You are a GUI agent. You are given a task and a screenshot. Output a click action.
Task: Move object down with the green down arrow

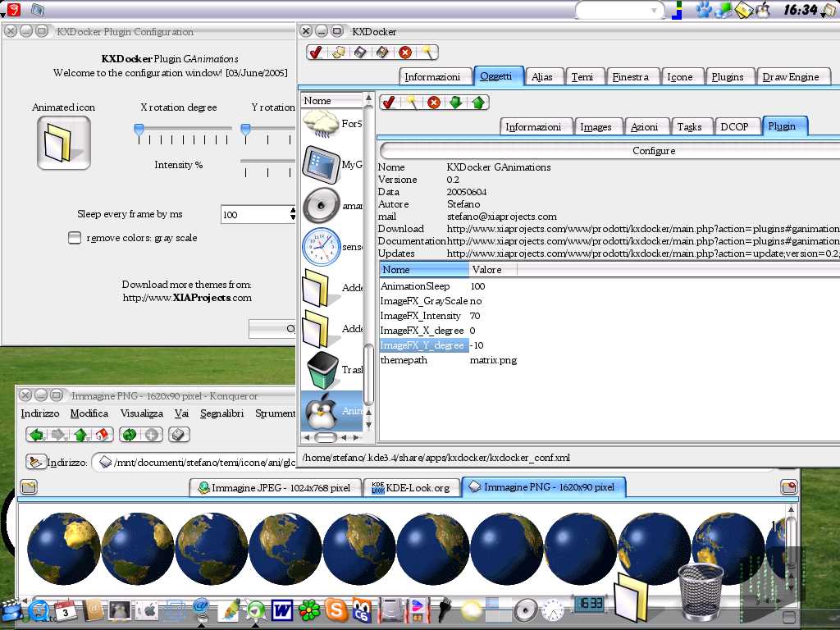pos(456,102)
